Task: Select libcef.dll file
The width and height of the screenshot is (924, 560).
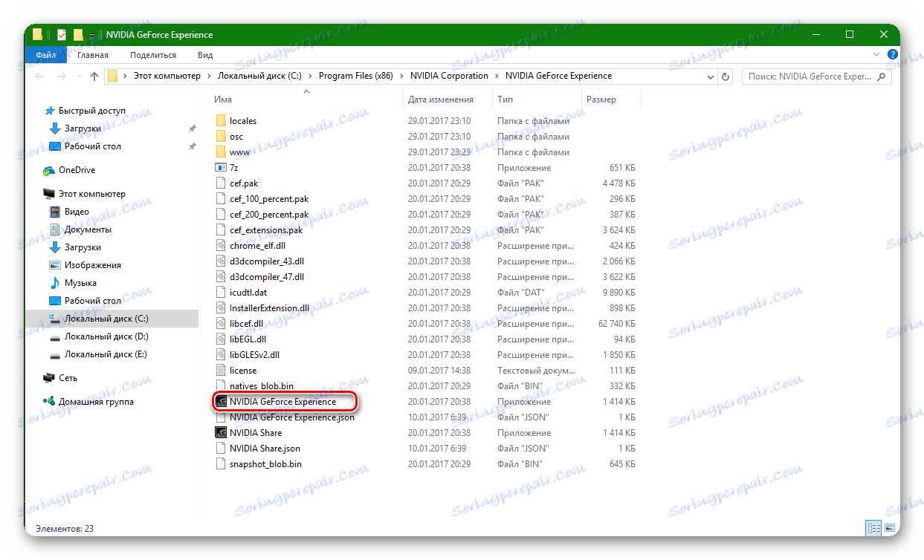Action: coord(247,324)
